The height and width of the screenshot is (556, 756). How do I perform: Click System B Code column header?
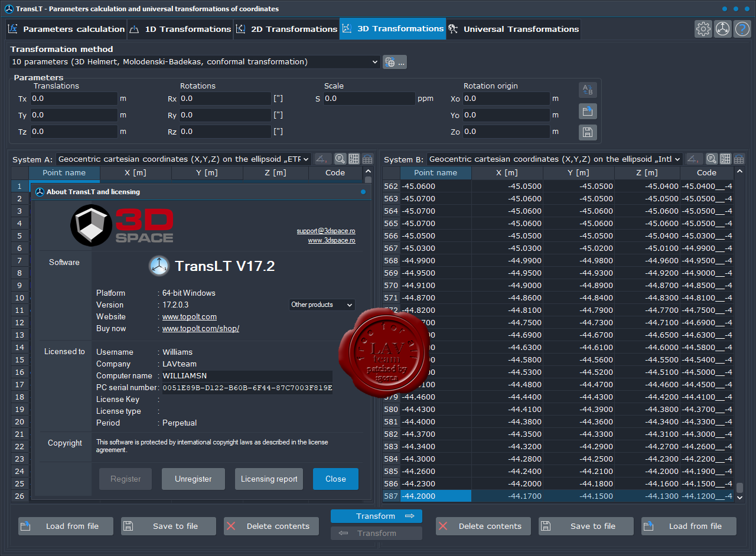tap(706, 173)
